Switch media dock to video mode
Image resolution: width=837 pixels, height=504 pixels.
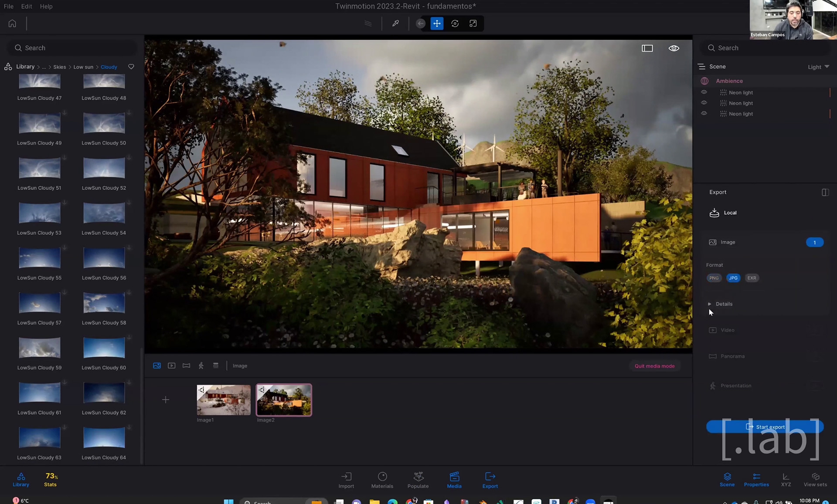[x=171, y=366]
